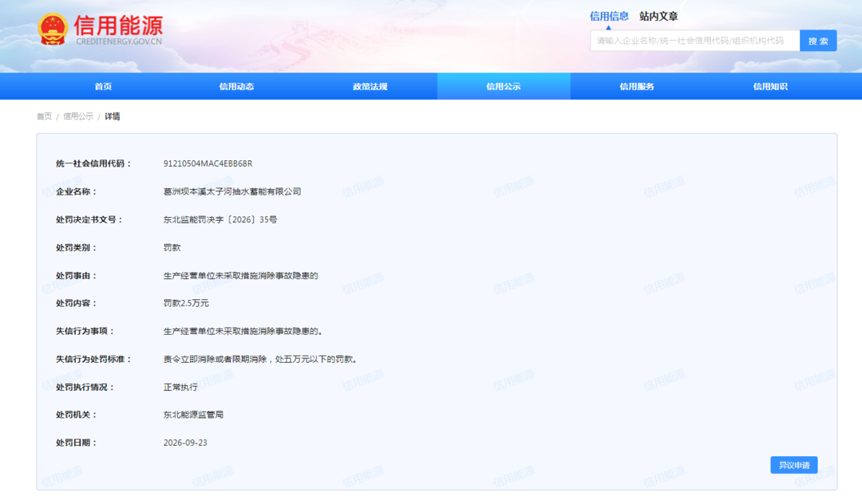The image size is (862, 504).
Task: Open the 信用服务 navigation item
Action: 637,86
